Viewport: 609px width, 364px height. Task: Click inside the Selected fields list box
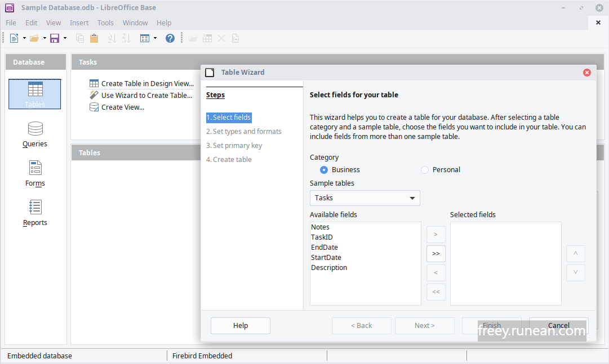(506, 263)
